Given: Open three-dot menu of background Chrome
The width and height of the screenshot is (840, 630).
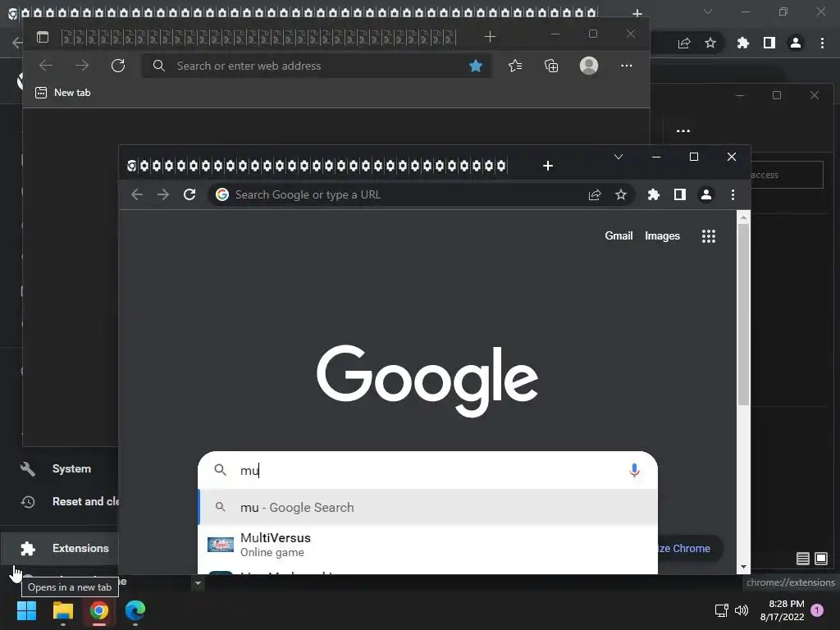Looking at the screenshot, I should [x=822, y=43].
